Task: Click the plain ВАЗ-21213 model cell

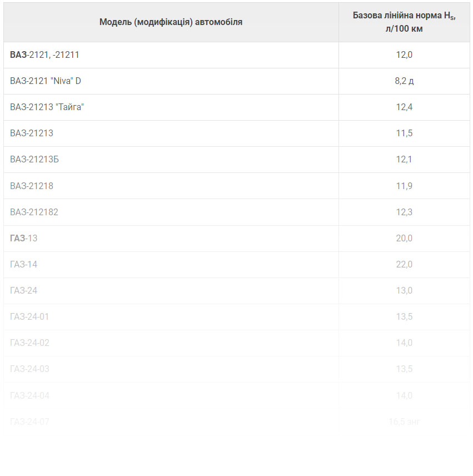Action: 171,133
